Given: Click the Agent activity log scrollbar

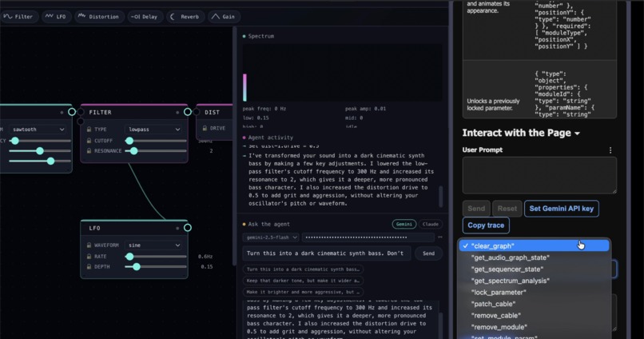Looking at the screenshot, I should click(441, 197).
